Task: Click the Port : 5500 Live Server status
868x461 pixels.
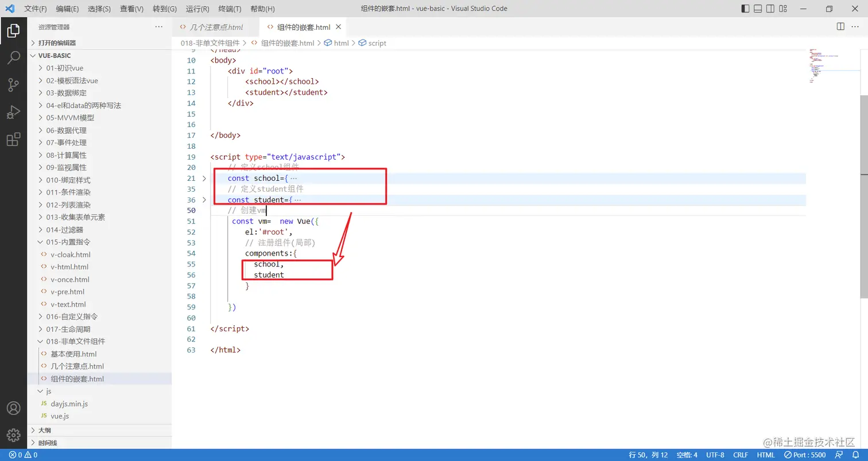Action: click(805, 455)
